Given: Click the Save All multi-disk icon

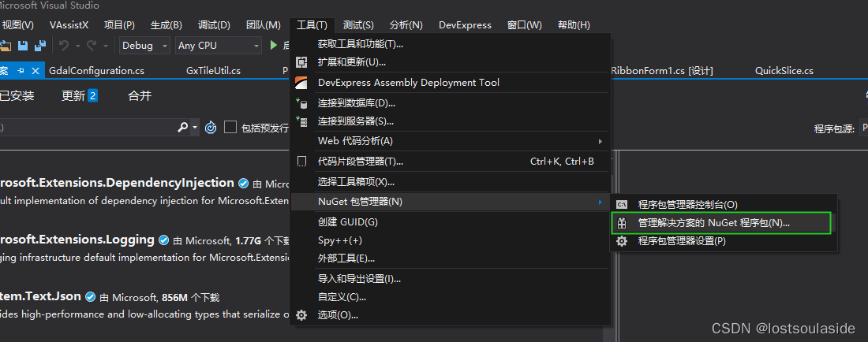Looking at the screenshot, I should click(x=40, y=45).
